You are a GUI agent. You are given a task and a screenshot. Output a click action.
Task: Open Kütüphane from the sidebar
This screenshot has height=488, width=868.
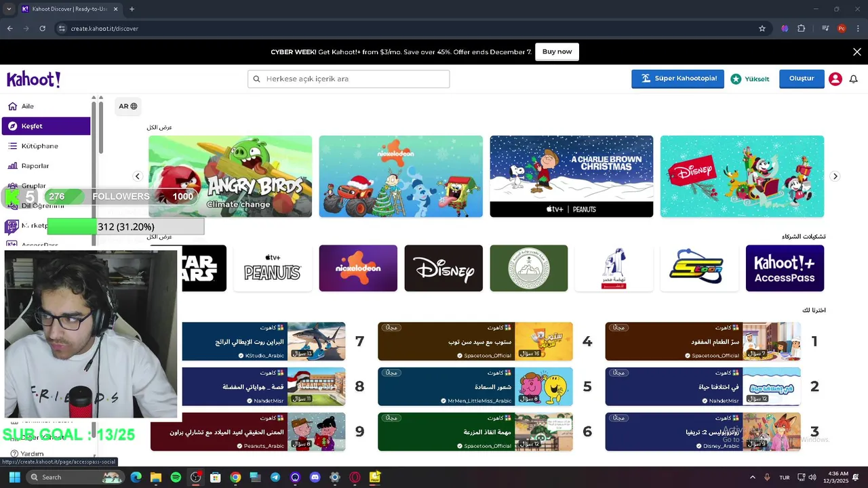coord(46,146)
